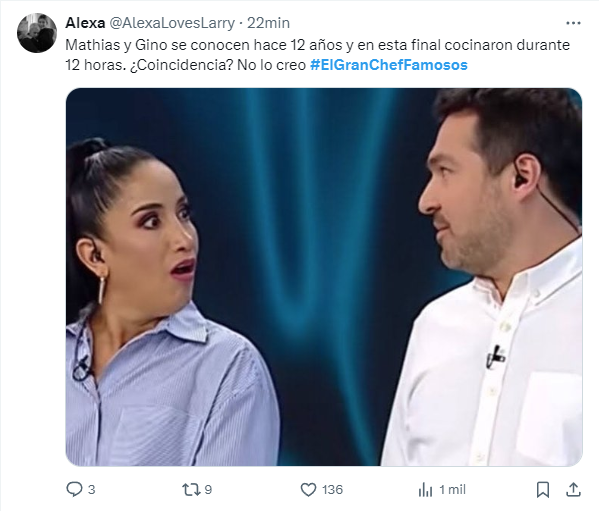Open the reply comment icon
The image size is (599, 511).
click(74, 489)
